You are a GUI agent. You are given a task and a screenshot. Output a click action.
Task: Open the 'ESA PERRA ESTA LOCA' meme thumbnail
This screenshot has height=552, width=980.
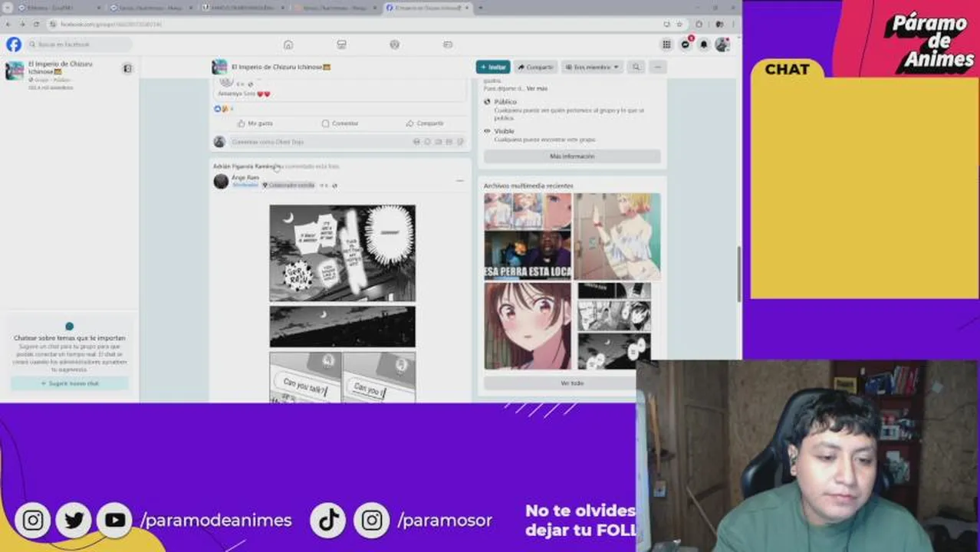(x=528, y=236)
